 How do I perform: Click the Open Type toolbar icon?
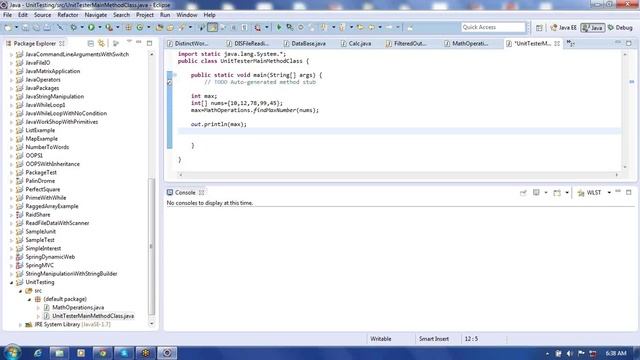159,27
